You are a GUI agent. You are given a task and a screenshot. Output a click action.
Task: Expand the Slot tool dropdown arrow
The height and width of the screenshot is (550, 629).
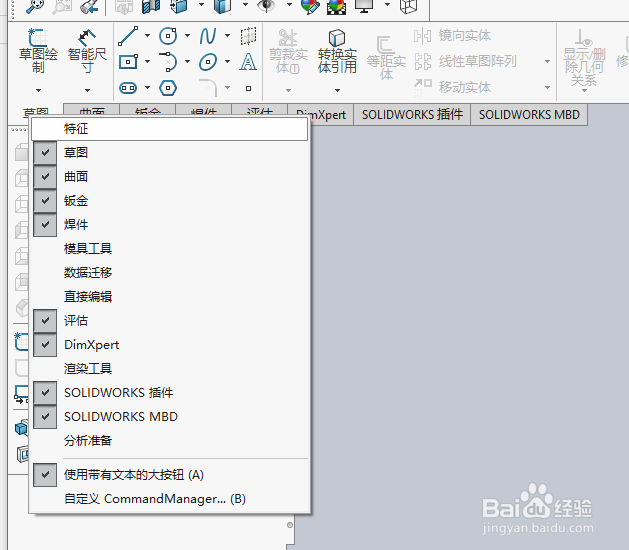pyautogui.click(x=148, y=88)
